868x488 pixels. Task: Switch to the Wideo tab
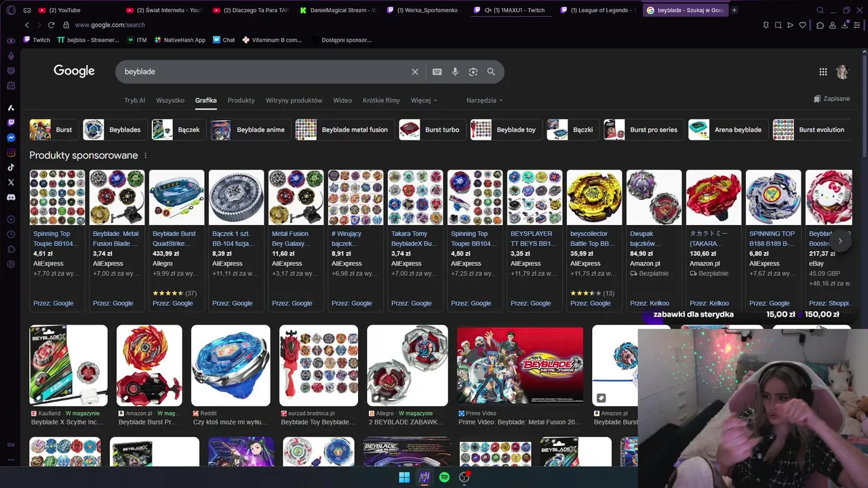tap(342, 100)
